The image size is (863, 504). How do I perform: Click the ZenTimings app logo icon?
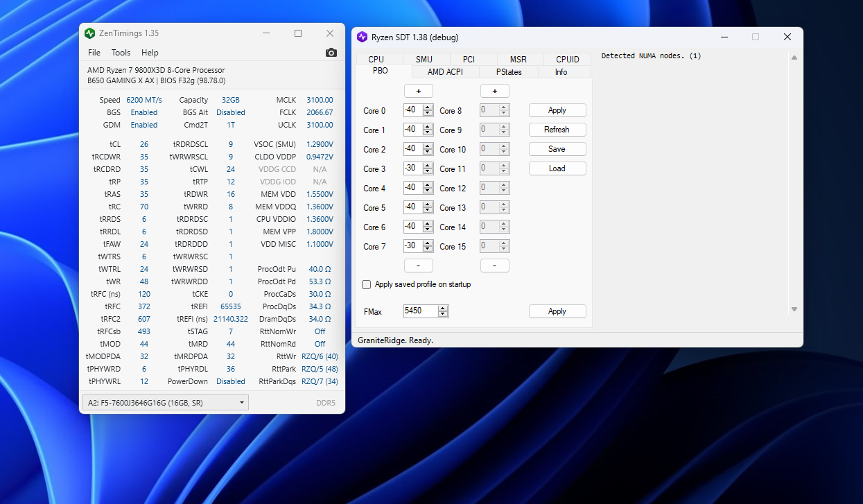(89, 33)
